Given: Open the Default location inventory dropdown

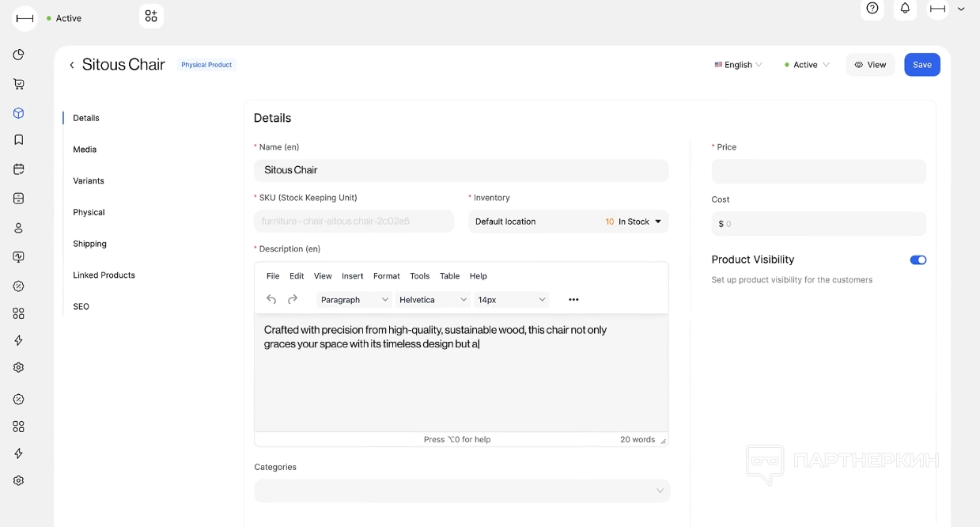Looking at the screenshot, I should (568, 222).
